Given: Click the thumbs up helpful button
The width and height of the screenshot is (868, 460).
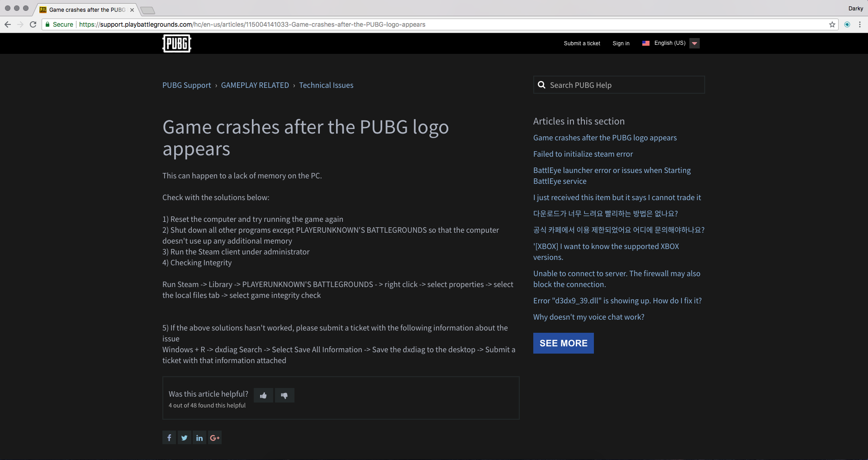Looking at the screenshot, I should pos(263,395).
